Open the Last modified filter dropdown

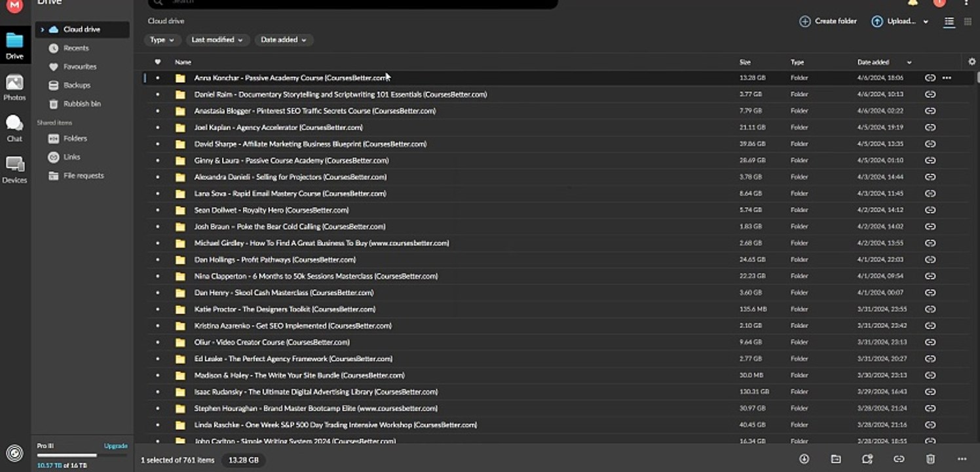[x=217, y=40]
